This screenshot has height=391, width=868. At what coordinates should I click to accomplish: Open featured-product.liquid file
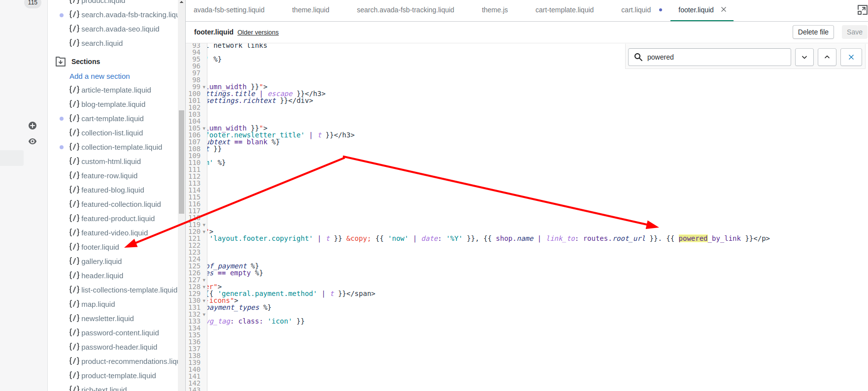118,219
